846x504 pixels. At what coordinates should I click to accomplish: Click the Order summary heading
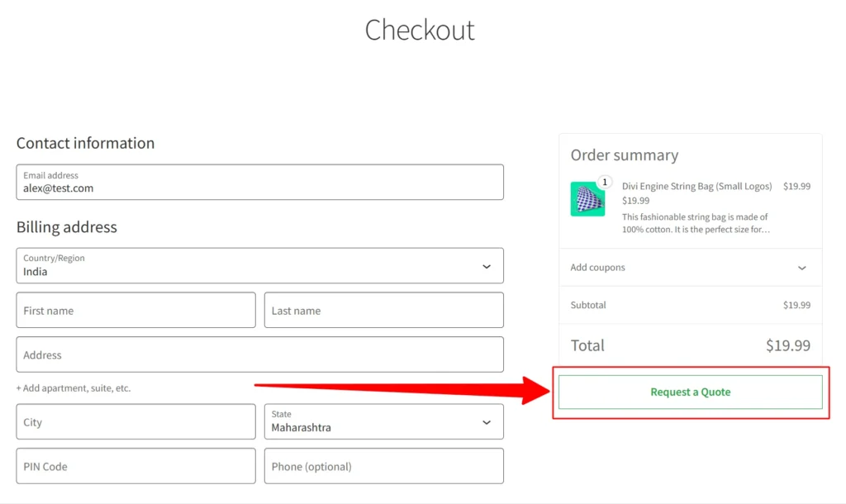tap(624, 155)
